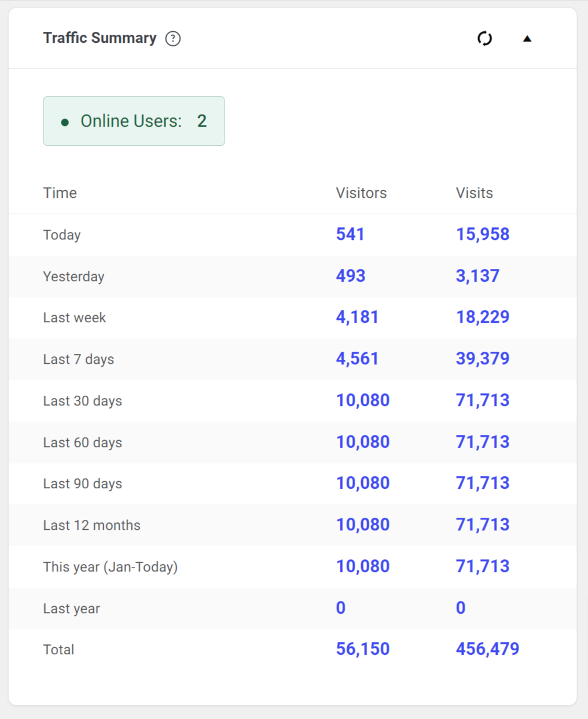Open the Online Users count
Screen dimensions: 588x719
point(134,121)
